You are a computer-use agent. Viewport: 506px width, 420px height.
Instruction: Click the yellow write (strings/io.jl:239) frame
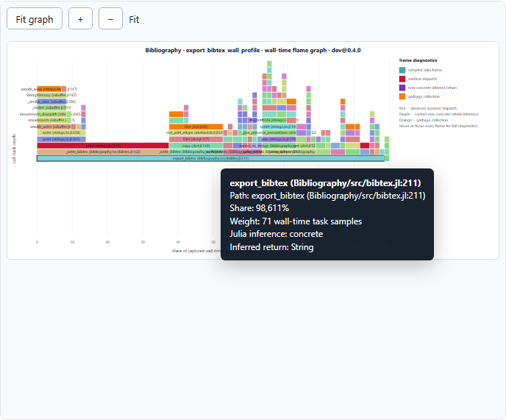click(x=61, y=132)
